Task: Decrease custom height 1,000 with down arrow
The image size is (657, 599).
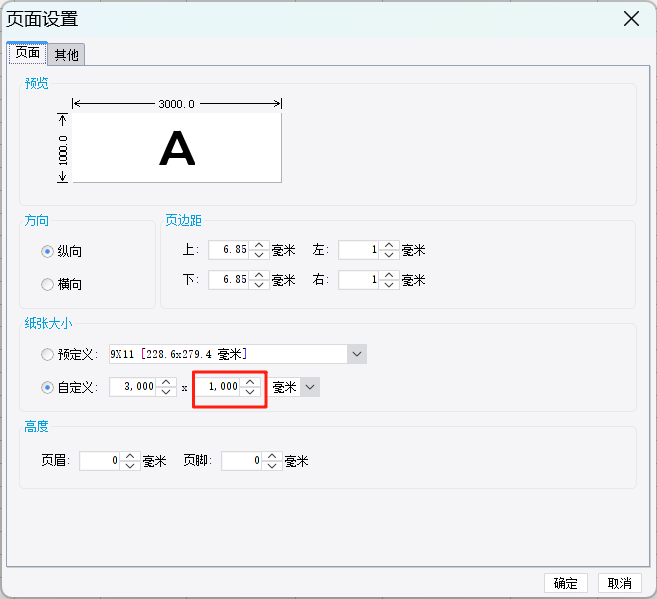Action: pyautogui.click(x=250, y=392)
